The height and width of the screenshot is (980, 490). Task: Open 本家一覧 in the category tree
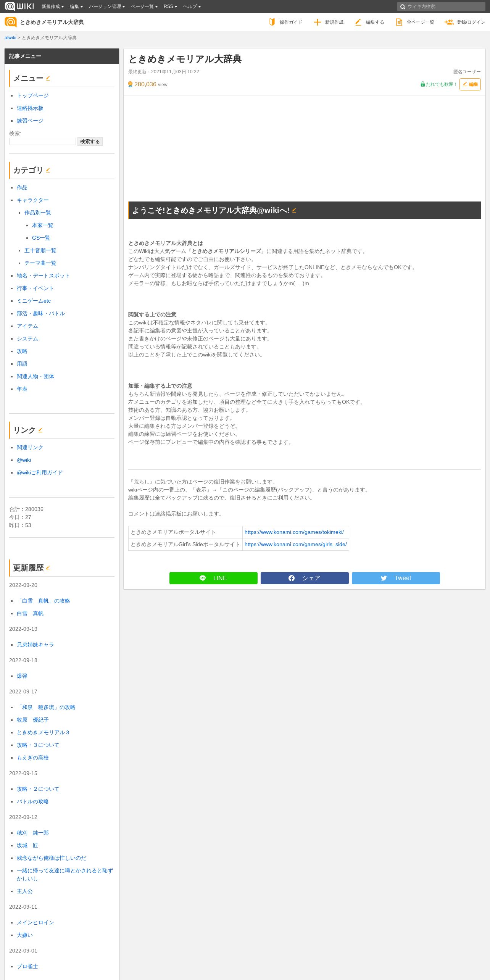[43, 225]
